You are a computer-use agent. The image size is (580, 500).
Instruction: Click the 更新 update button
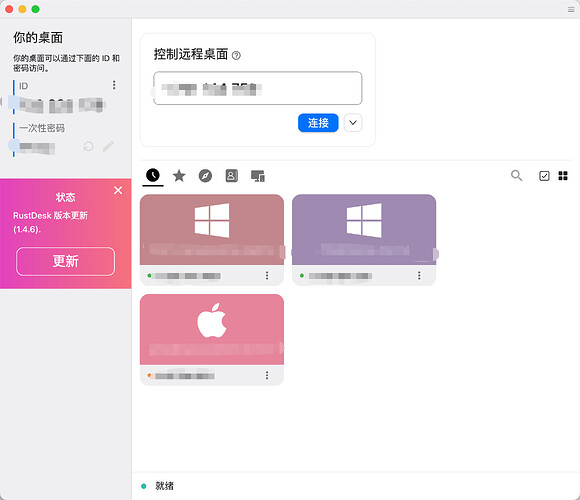point(65,261)
